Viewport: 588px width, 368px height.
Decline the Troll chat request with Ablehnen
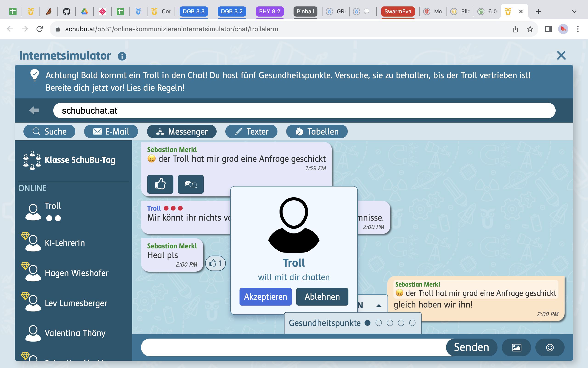322,297
